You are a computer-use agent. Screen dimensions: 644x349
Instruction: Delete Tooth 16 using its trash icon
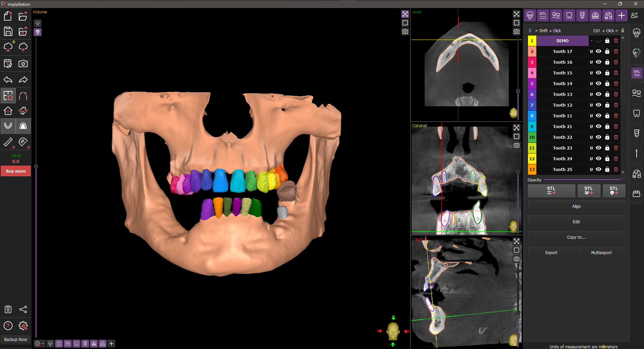coord(616,62)
